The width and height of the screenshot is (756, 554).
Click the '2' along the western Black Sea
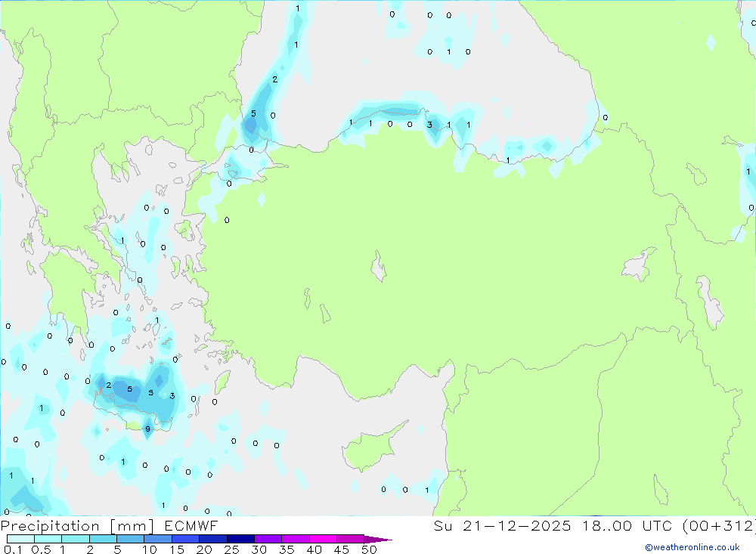275,79
